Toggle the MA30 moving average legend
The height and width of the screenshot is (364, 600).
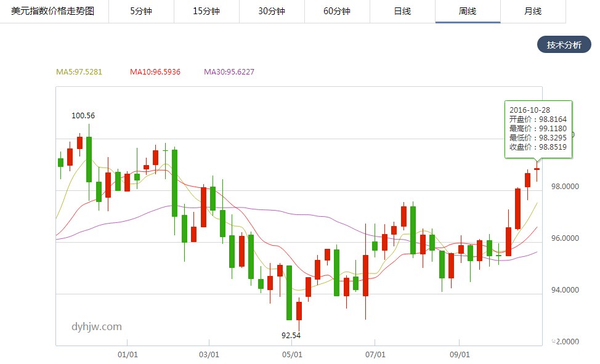[229, 72]
